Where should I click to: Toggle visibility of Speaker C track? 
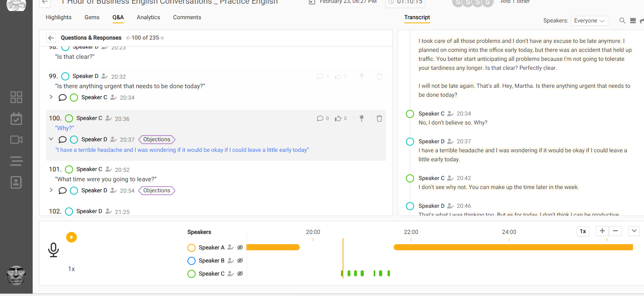[x=240, y=274]
